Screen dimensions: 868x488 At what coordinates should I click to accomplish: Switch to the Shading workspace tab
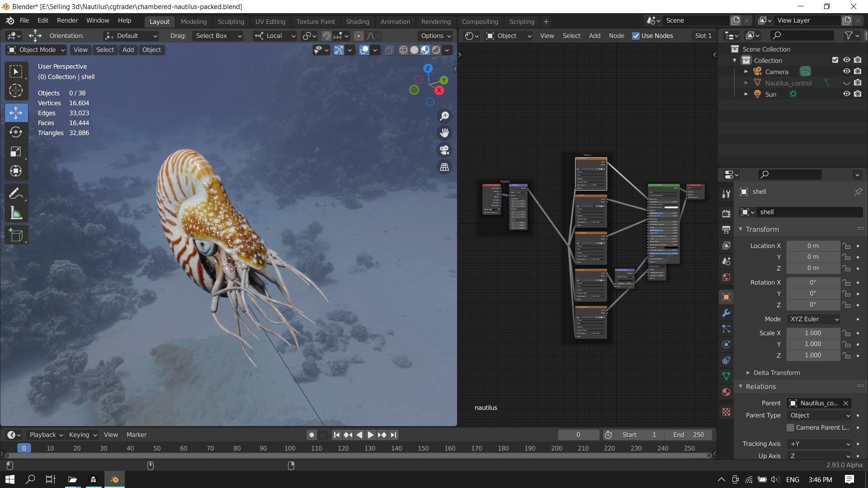(358, 22)
